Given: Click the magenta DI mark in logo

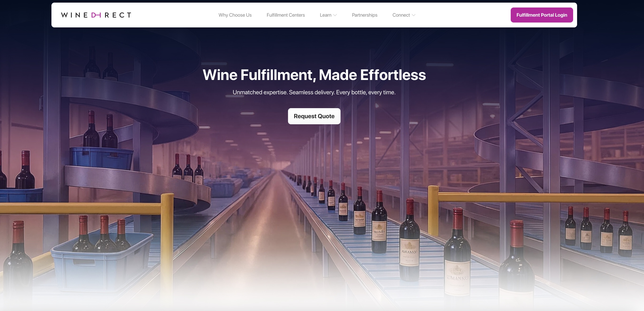Looking at the screenshot, I should [x=96, y=15].
